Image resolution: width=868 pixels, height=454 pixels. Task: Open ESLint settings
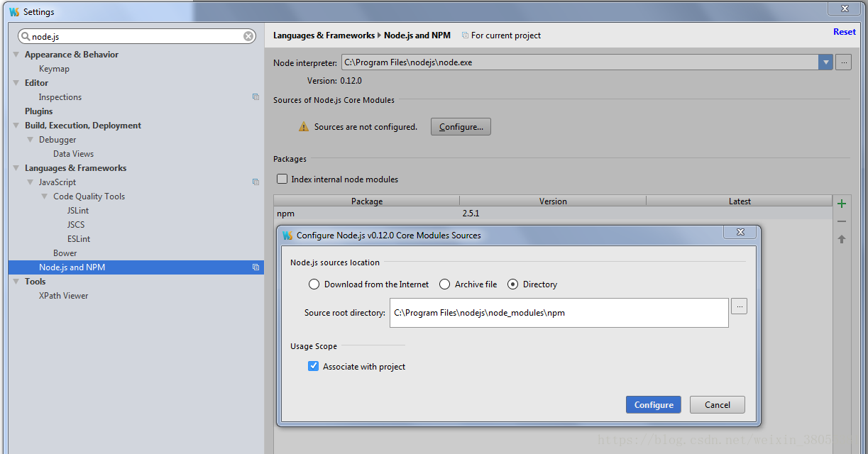coord(79,239)
